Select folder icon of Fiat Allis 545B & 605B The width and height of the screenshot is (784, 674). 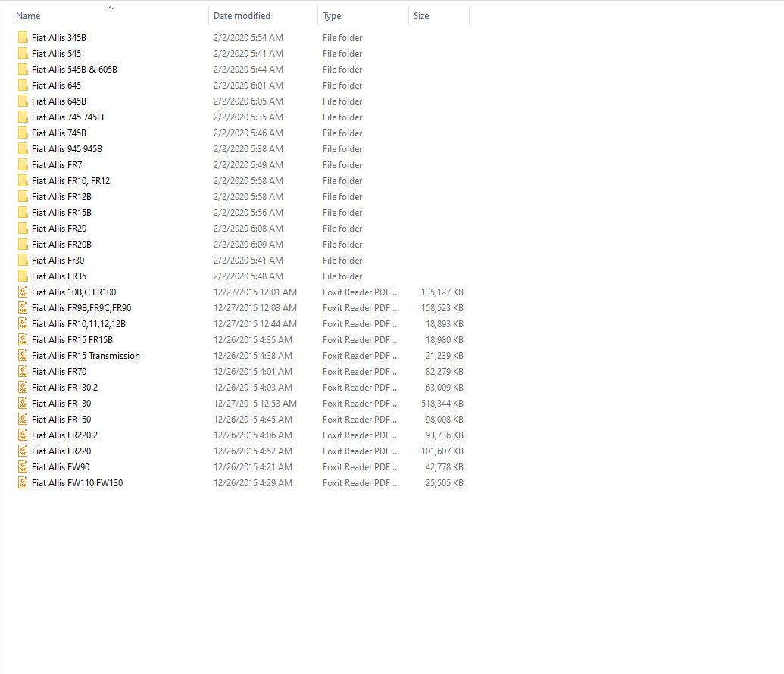coord(23,70)
